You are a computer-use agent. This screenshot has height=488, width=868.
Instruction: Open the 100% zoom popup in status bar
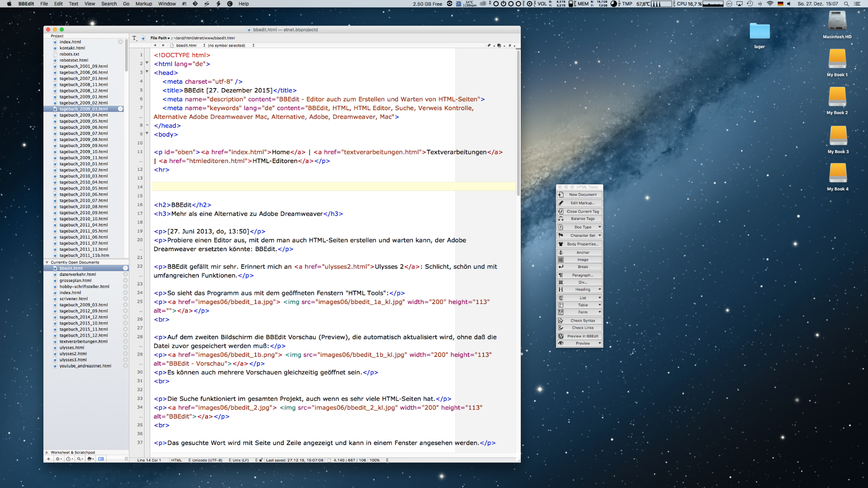(x=379, y=460)
